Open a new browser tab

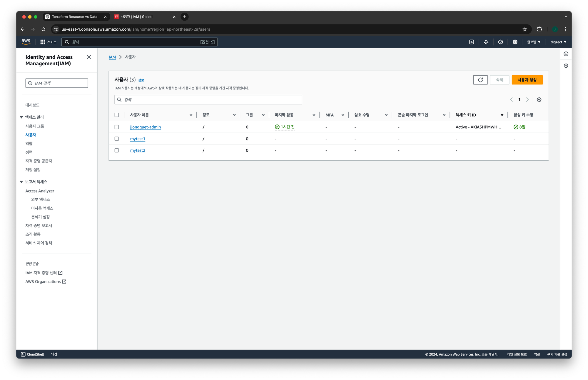[x=185, y=17]
